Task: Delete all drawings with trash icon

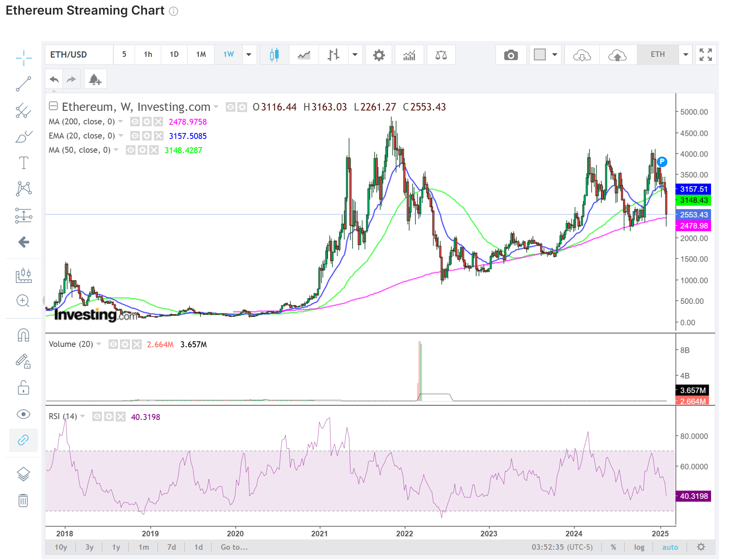Action: [x=23, y=500]
